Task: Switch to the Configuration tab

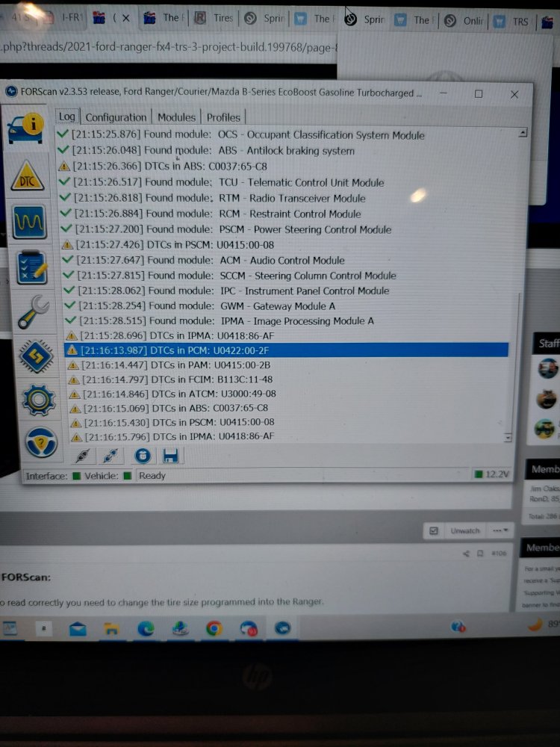Action: point(116,117)
